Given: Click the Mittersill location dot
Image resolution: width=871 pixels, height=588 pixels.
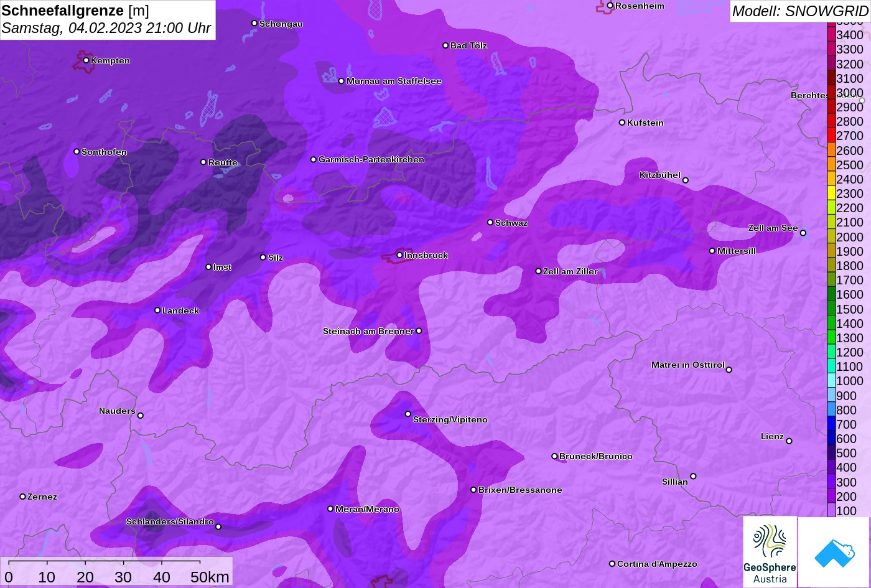Looking at the screenshot, I should [712, 251].
